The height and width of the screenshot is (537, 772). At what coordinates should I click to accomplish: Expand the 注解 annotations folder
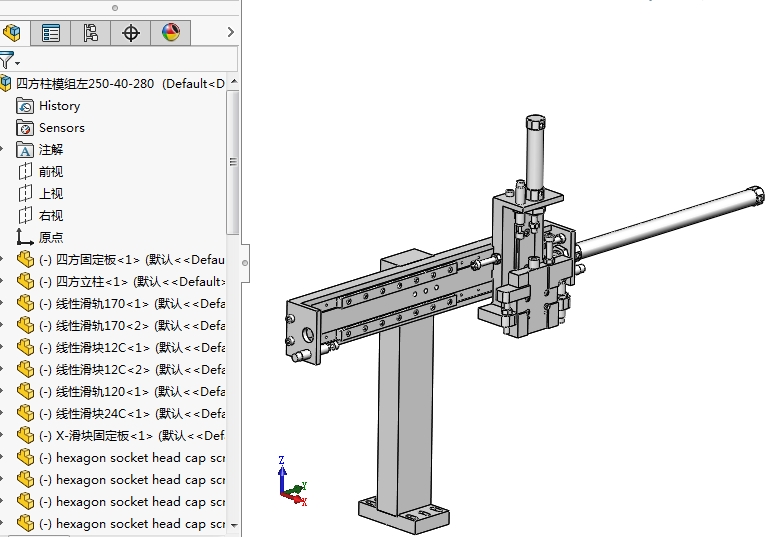click(2, 150)
